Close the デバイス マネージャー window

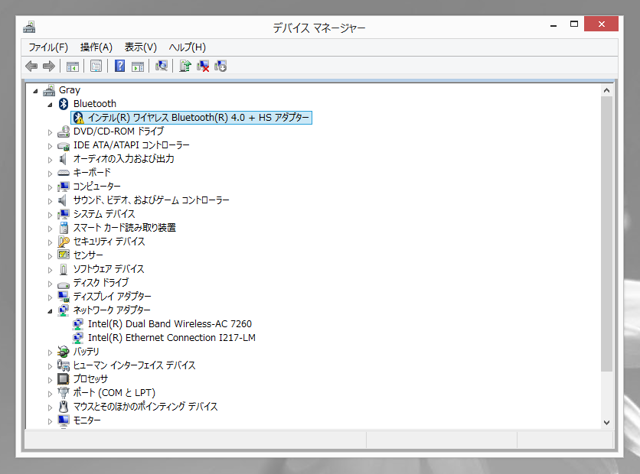click(601, 24)
